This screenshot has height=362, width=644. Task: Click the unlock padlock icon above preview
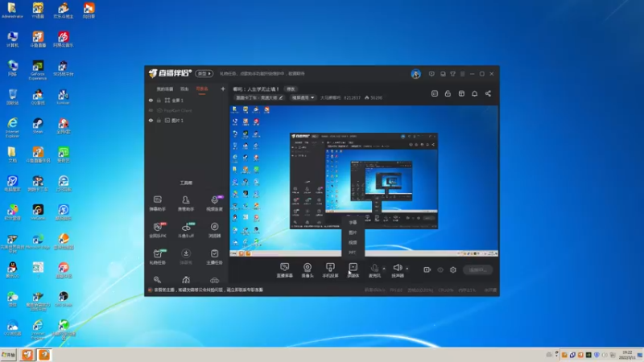coord(448,93)
